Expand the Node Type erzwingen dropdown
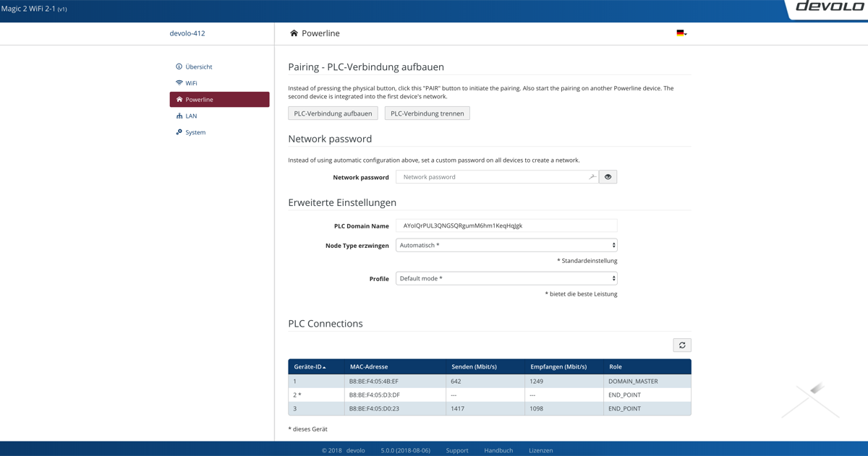The width and height of the screenshot is (868, 456). click(x=506, y=246)
